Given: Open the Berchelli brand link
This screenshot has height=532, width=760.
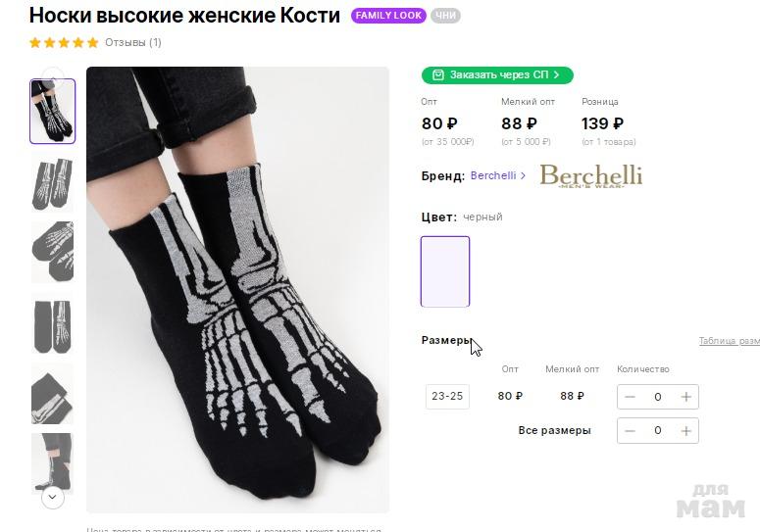Looking at the screenshot, I should (x=493, y=176).
